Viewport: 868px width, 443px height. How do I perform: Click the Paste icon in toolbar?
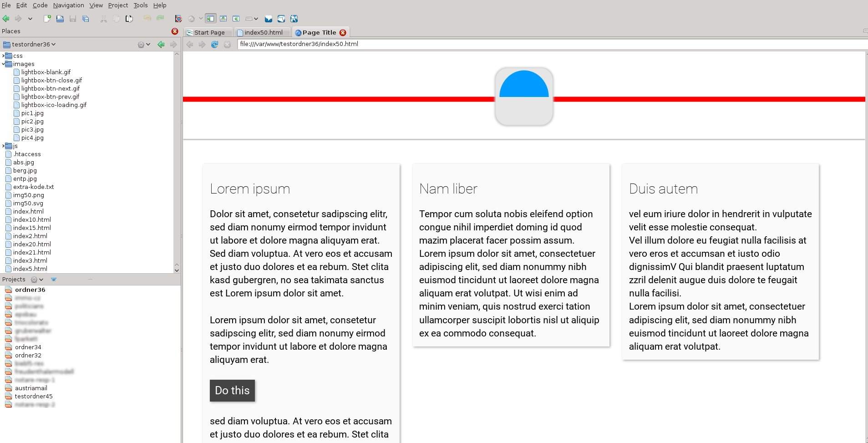(129, 19)
